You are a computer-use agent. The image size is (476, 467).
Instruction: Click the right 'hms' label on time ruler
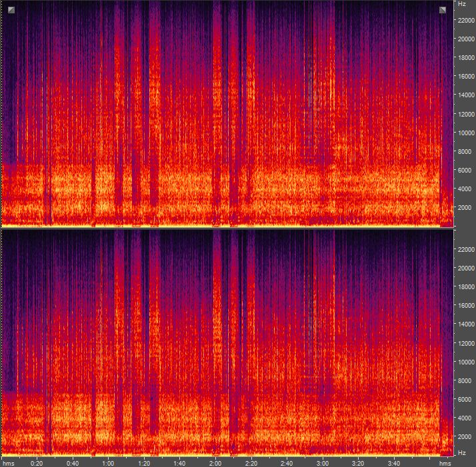(x=445, y=464)
